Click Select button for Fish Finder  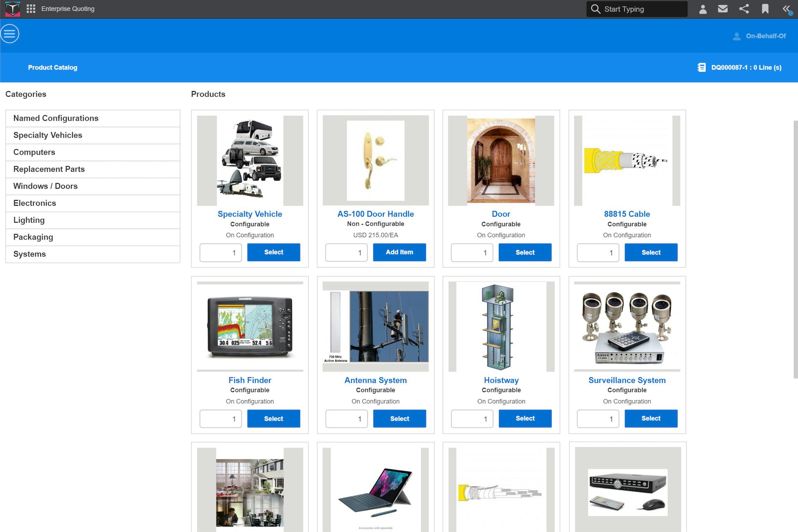click(273, 419)
